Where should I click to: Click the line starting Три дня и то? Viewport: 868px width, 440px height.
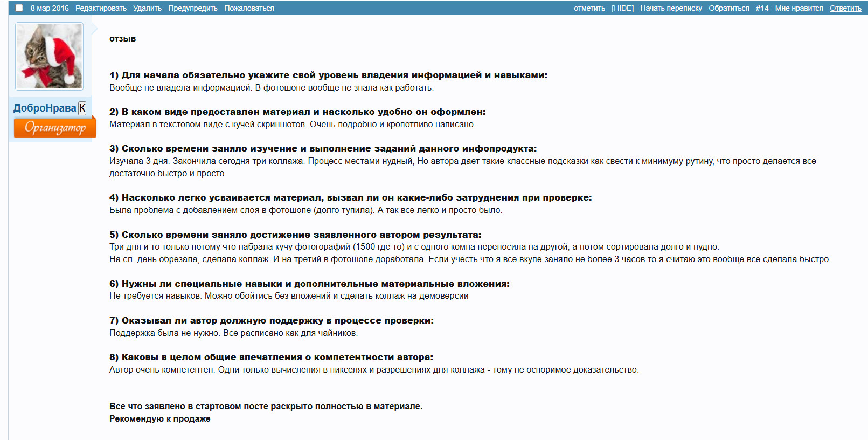click(x=414, y=247)
